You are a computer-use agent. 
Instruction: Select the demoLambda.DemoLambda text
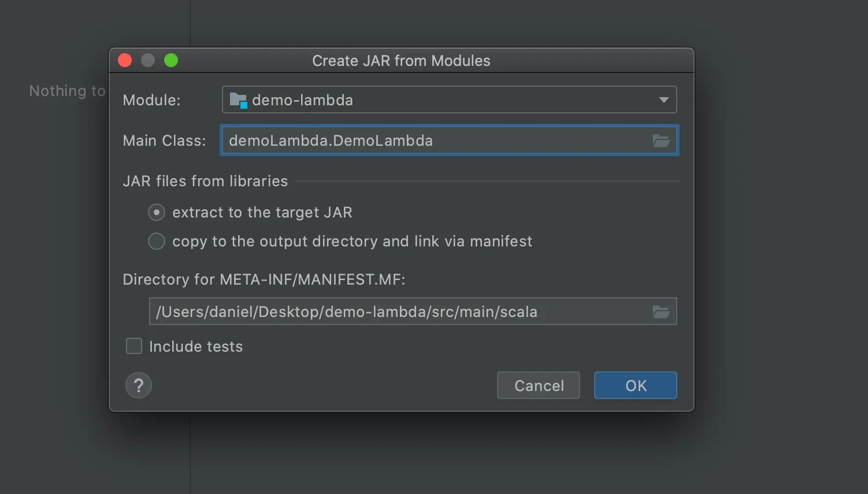click(x=330, y=140)
